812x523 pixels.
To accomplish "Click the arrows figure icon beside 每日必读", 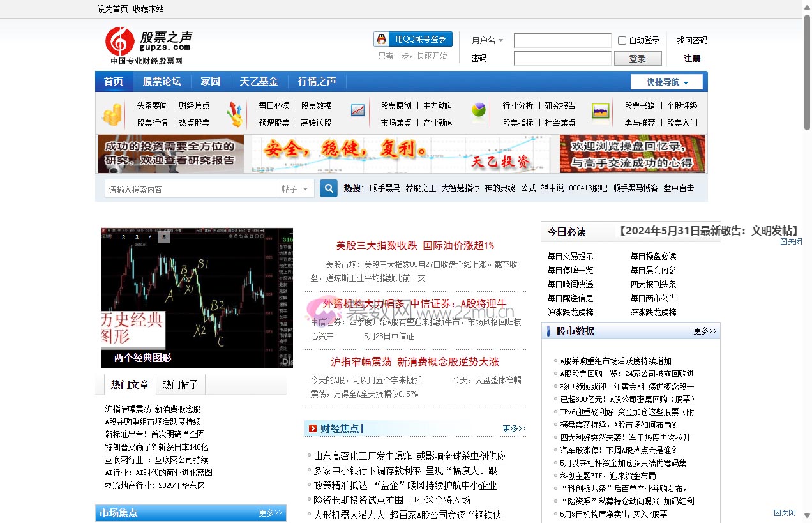I will (x=236, y=114).
